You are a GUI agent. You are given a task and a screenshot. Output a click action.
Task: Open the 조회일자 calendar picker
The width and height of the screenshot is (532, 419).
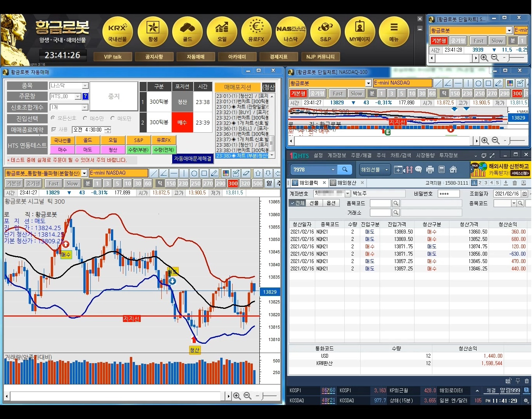coord(525,194)
